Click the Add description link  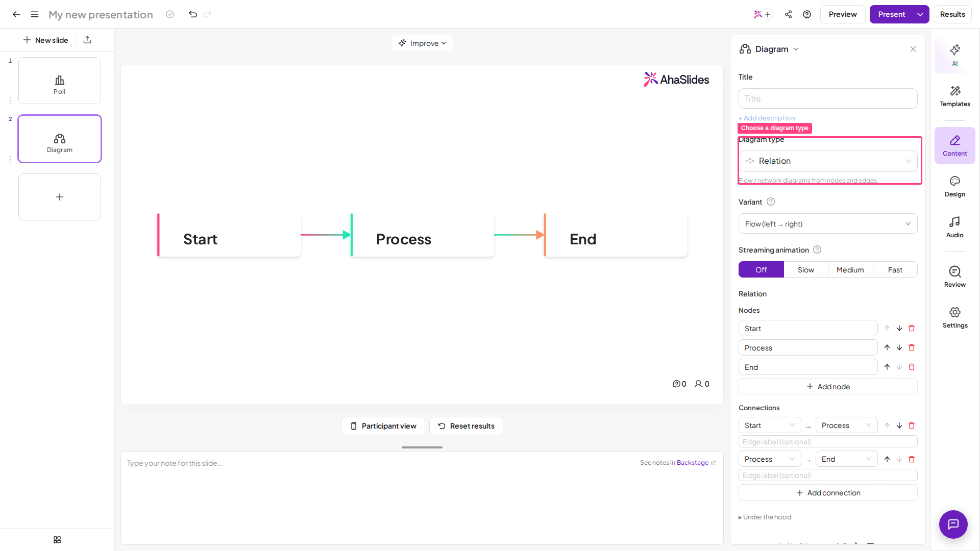point(767,118)
